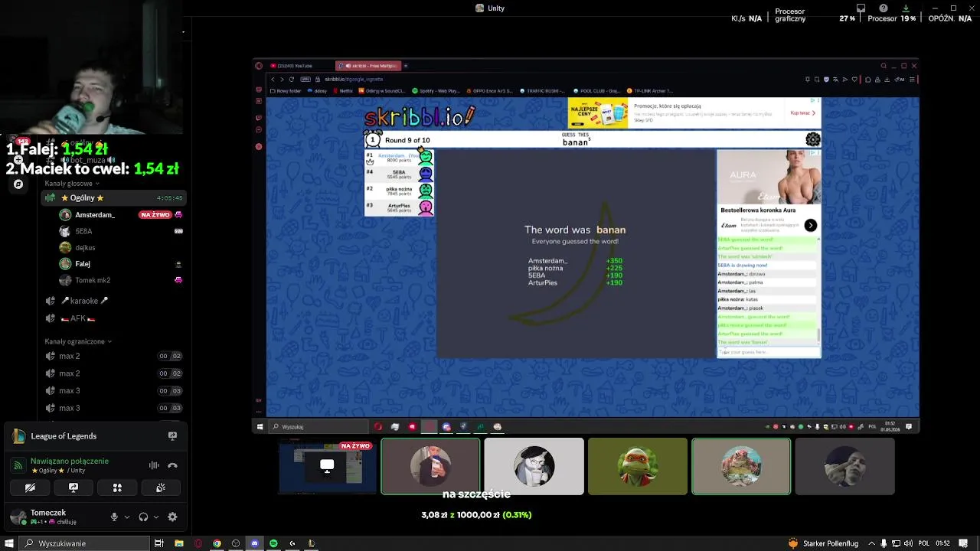Click the skribbl.io logo
Image resolution: width=980 pixels, height=551 pixels.
420,116
